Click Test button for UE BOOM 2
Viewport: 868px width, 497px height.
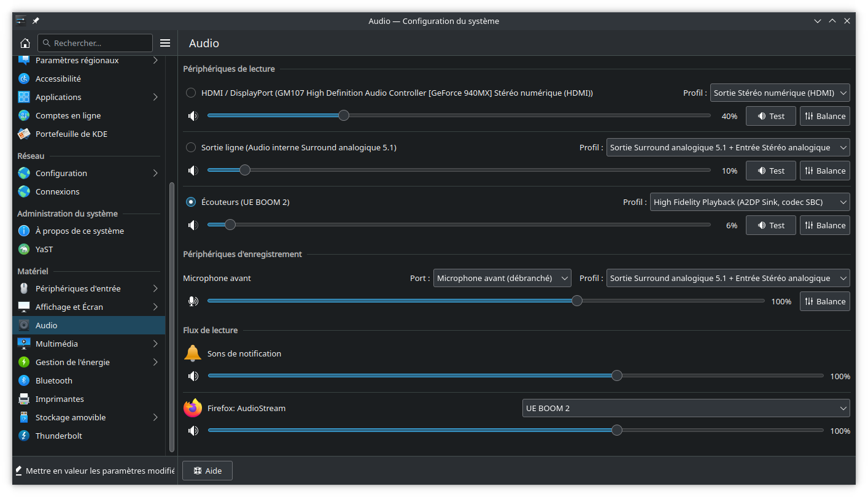pos(770,225)
